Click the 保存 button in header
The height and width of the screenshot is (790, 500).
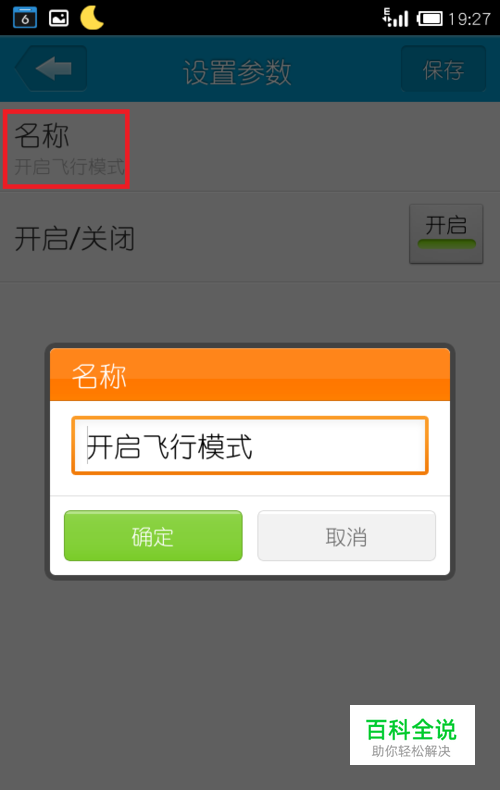[x=444, y=69]
